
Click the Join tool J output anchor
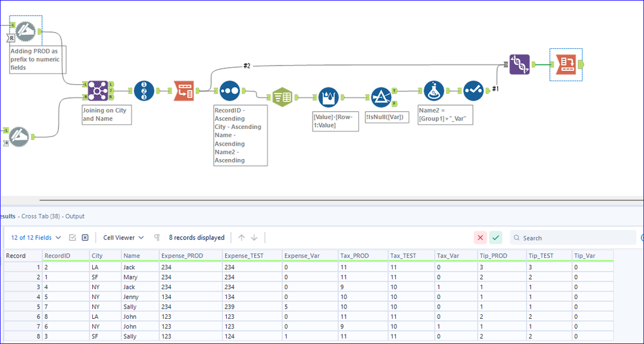[112, 91]
